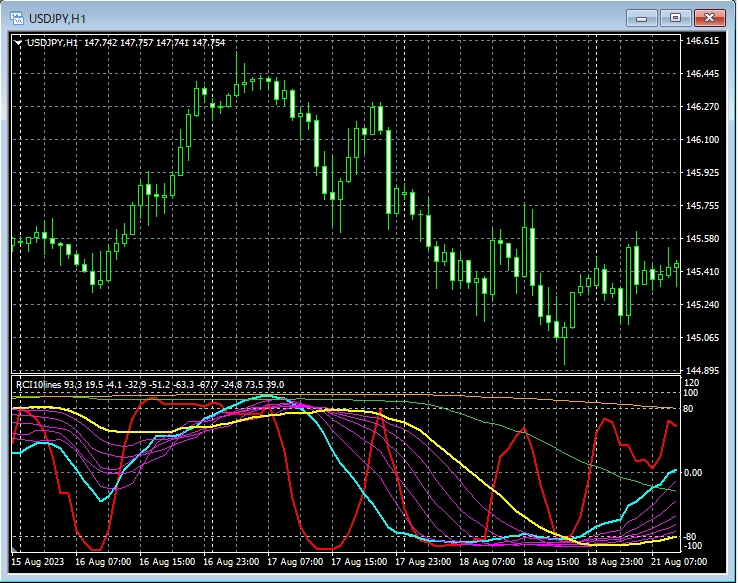Click the -100 level on the indicator scale
Image resolution: width=738 pixels, height=583 pixels.
(x=693, y=546)
